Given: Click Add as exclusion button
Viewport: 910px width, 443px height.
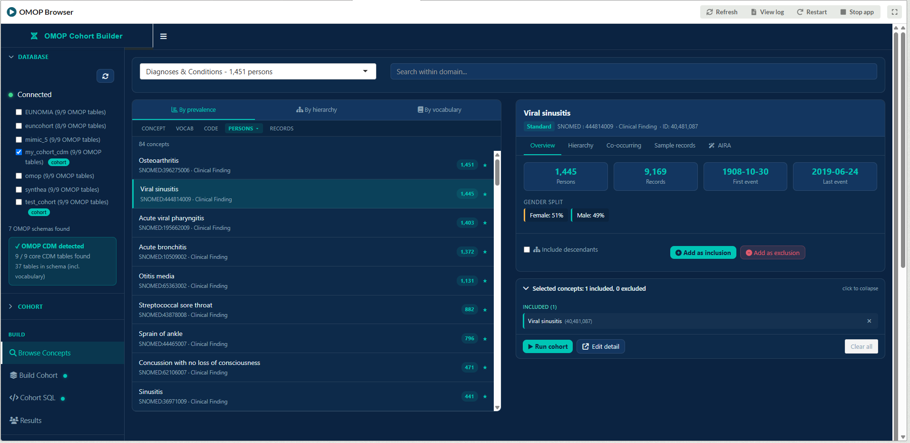Looking at the screenshot, I should (x=772, y=253).
